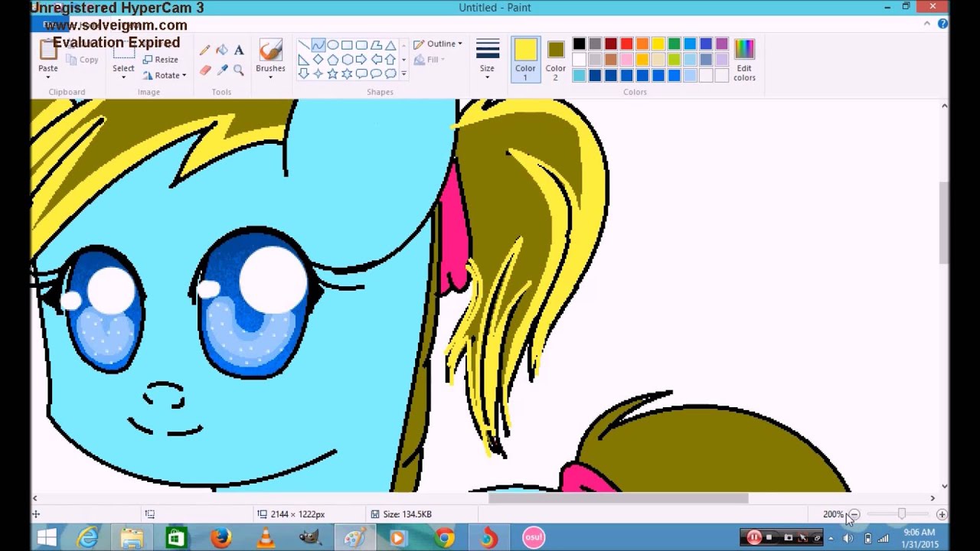The height and width of the screenshot is (551, 980).
Task: Select the Fill with color bucket tool
Action: pyautogui.click(x=222, y=51)
